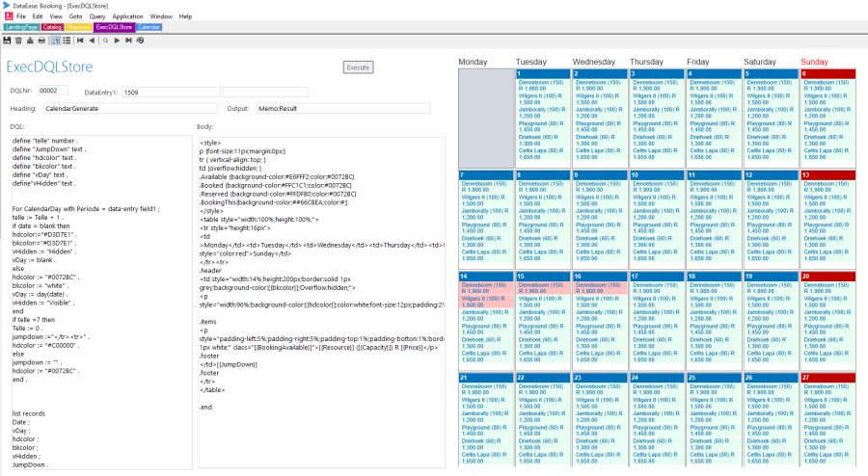868x476 pixels.
Task: Click the Clear form toolbar icon
Action: pos(30,40)
